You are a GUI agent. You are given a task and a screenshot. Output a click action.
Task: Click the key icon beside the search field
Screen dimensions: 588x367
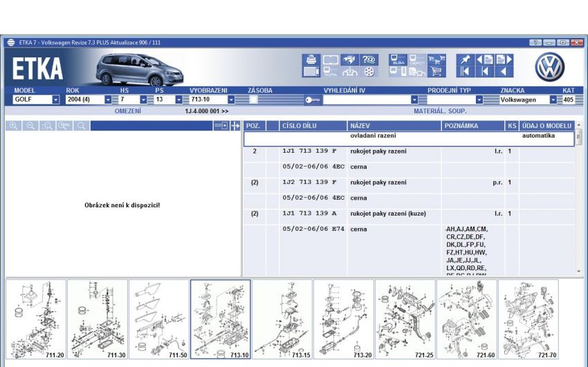coord(313,100)
